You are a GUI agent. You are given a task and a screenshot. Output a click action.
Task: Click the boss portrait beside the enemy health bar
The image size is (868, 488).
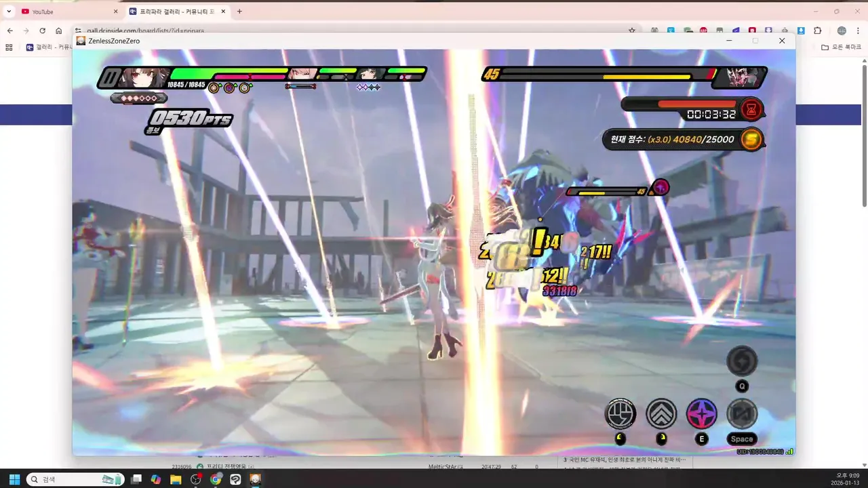click(740, 77)
